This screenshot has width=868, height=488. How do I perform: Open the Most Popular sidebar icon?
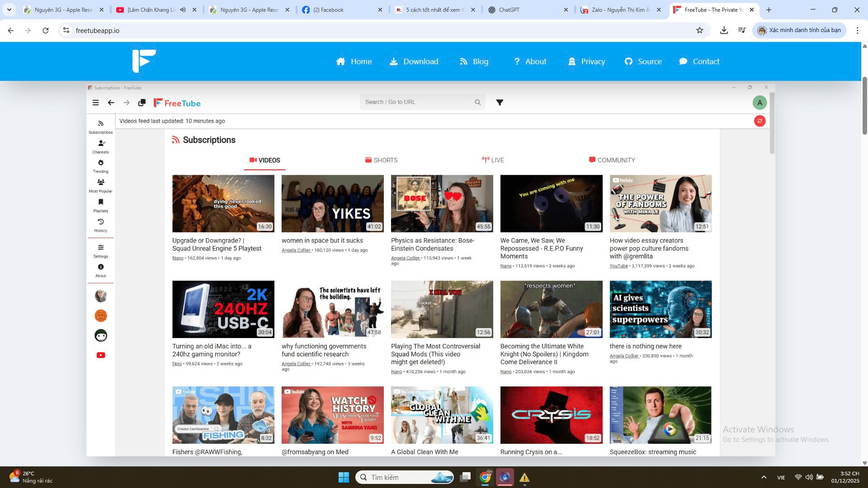100,183
